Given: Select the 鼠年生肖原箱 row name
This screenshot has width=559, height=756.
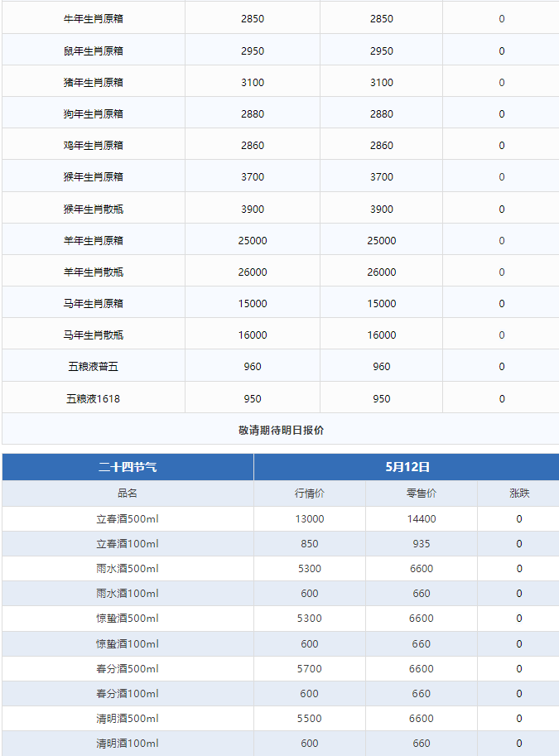Looking at the screenshot, I should [x=93, y=51].
